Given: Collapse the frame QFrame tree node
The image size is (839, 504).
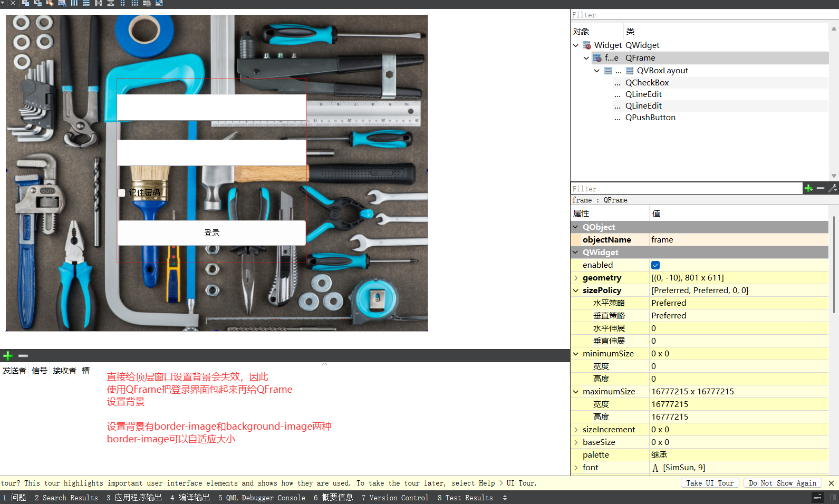Looking at the screenshot, I should 586,58.
